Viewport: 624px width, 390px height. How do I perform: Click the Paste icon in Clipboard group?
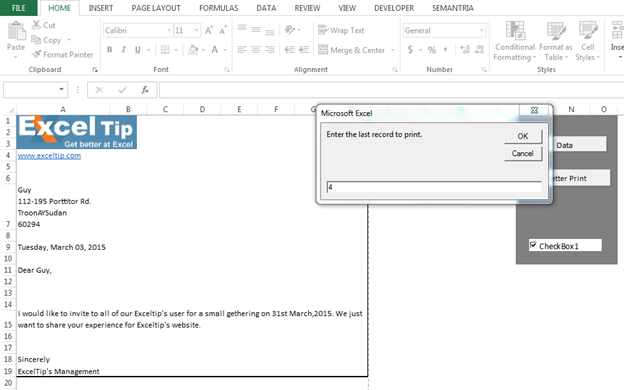(x=16, y=31)
